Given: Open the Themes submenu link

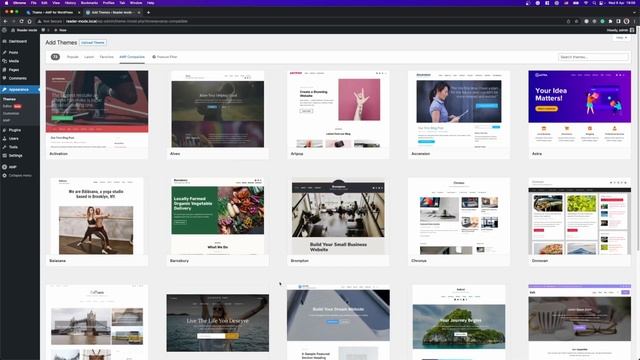Looking at the screenshot, I should 9,99.
